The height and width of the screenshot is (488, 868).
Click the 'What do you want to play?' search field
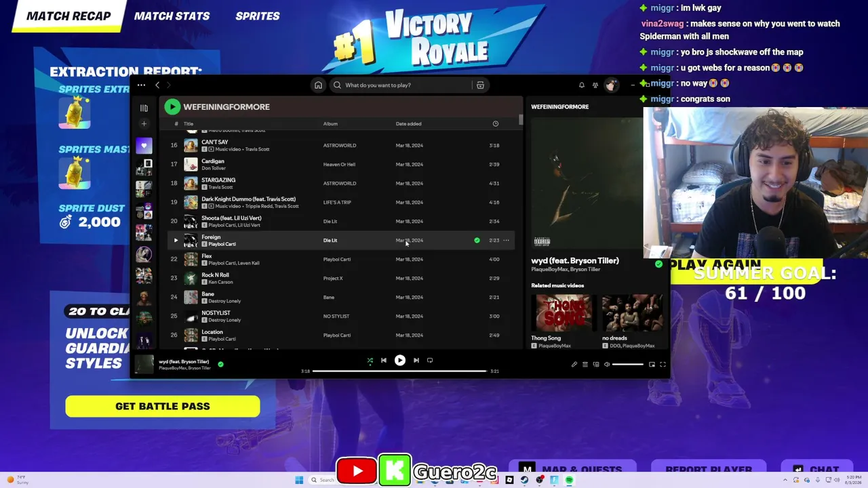(400, 85)
